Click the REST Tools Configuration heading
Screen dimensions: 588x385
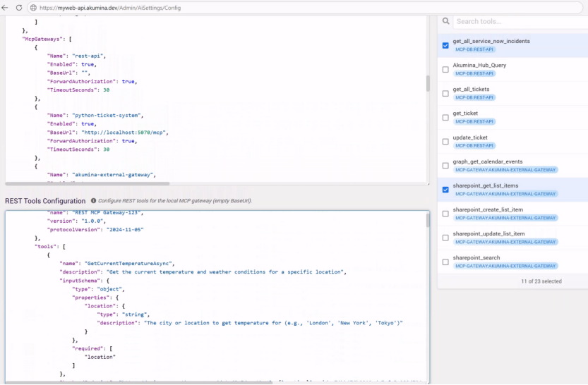(x=45, y=201)
